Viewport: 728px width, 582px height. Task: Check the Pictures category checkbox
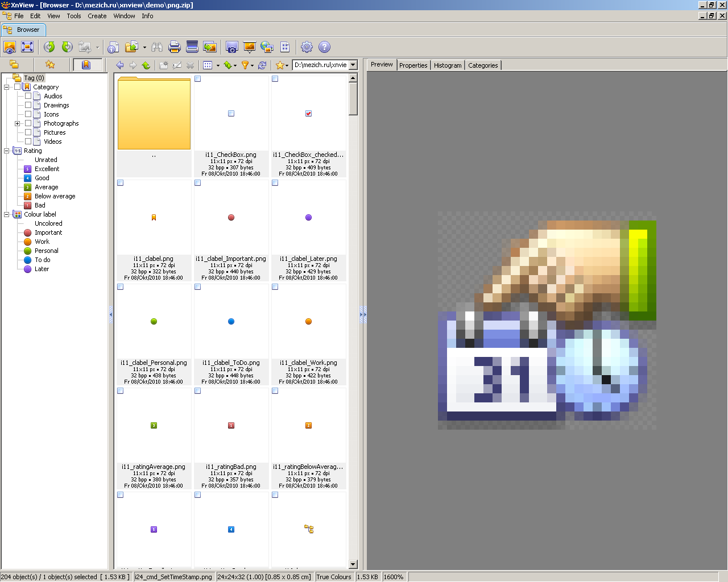point(28,132)
